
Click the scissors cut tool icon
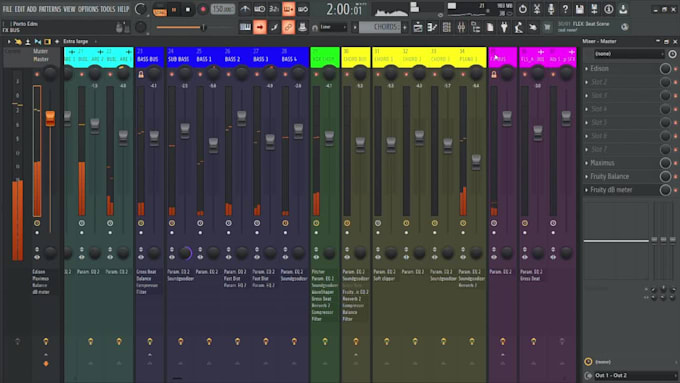tap(537, 9)
